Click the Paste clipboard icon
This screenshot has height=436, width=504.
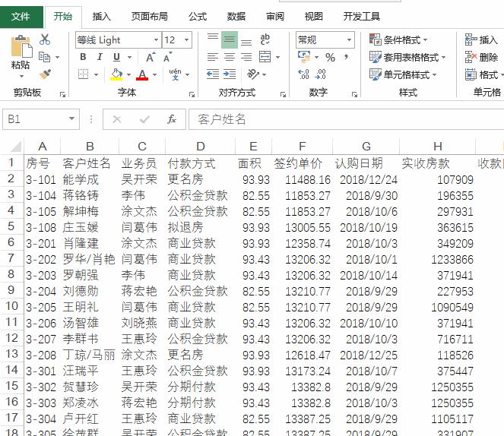point(21,48)
